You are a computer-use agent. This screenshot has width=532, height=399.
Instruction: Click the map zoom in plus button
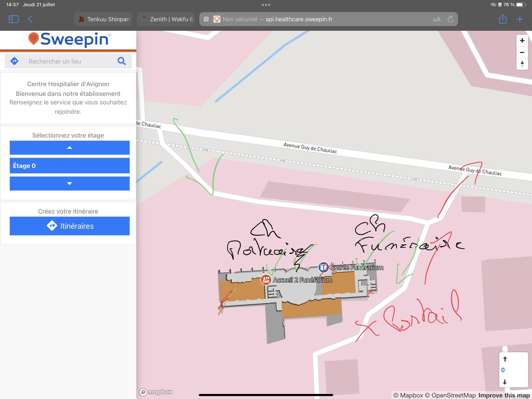pos(522,41)
